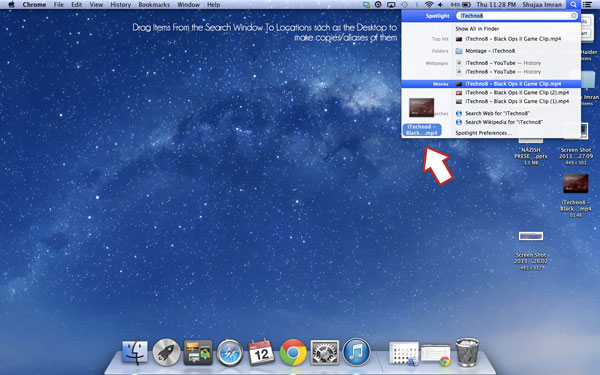Open the Trash in the Dock
This screenshot has width=600, height=375.
point(467,352)
